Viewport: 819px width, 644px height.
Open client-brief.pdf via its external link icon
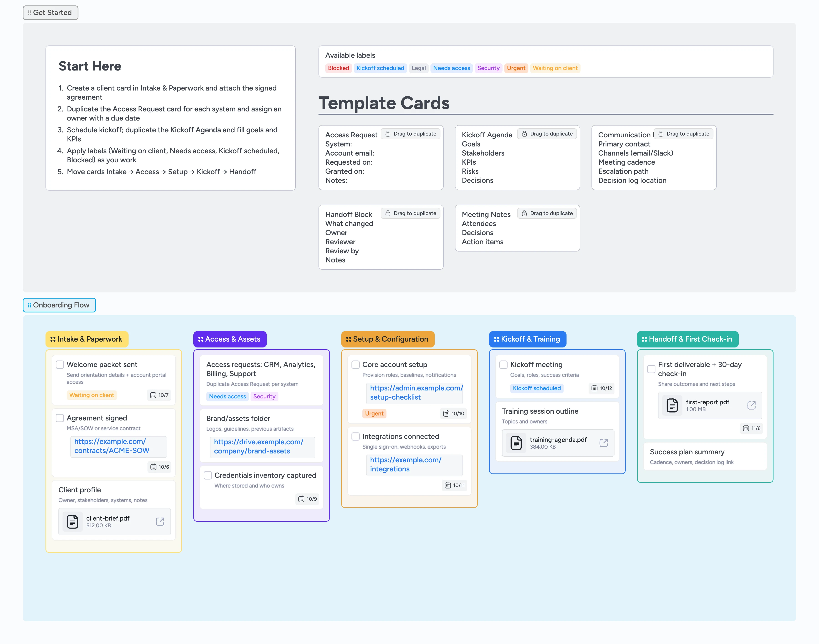point(160,521)
